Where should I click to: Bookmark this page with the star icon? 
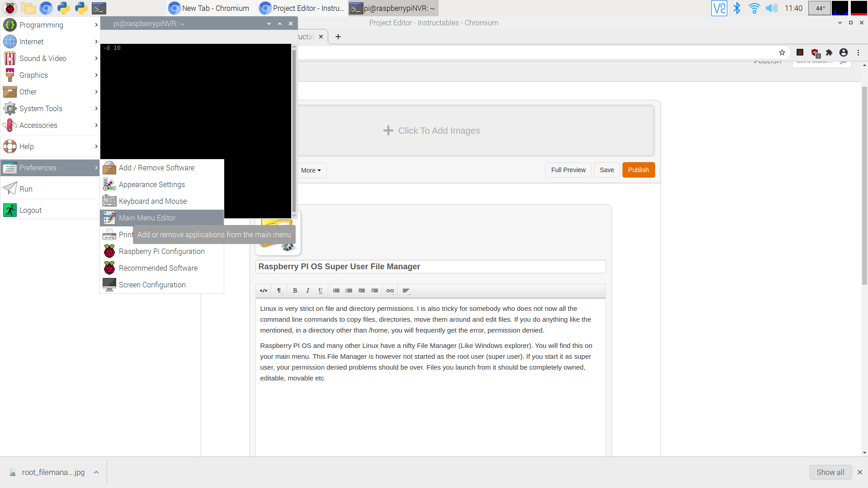pos(782,52)
